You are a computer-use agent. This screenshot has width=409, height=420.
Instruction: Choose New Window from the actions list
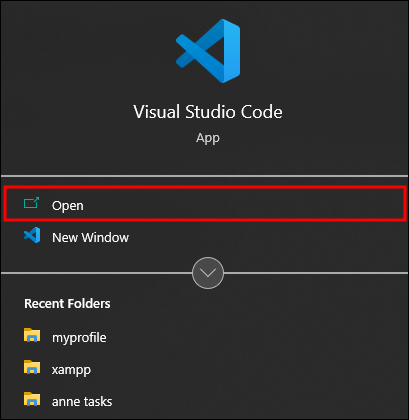pyautogui.click(x=90, y=238)
